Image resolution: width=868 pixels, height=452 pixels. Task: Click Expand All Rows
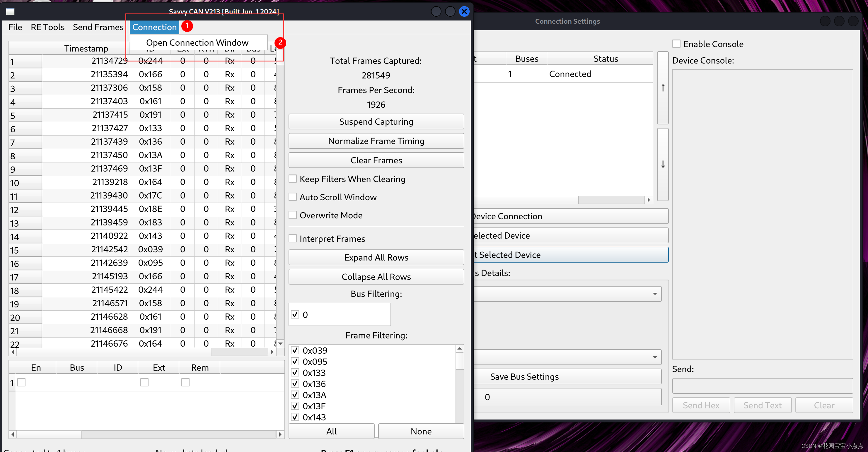(376, 257)
